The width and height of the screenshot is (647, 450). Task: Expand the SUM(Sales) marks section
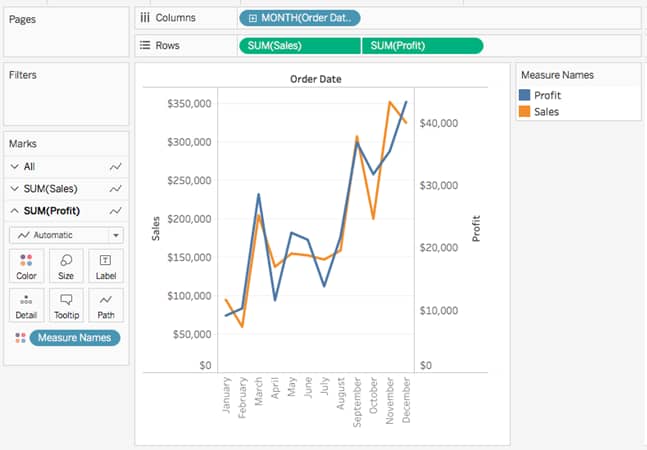[x=14, y=188]
